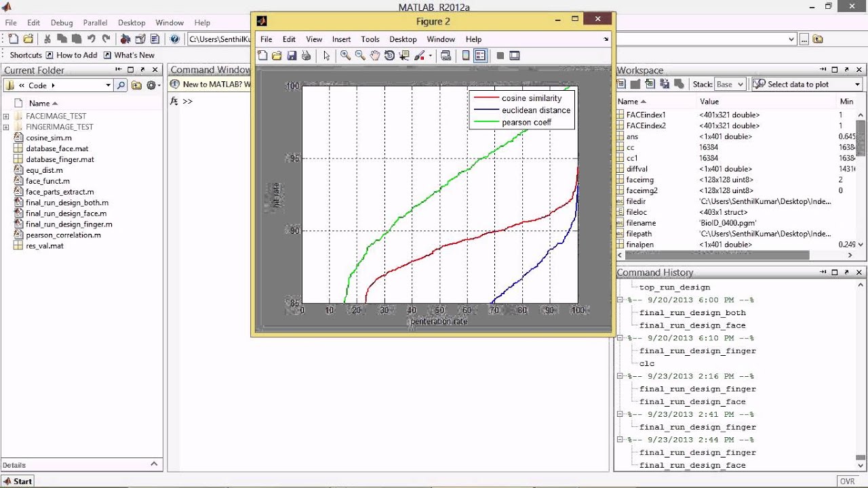
Task: Open GUIDE icon in MATLAB toolbar
Action: pos(140,39)
